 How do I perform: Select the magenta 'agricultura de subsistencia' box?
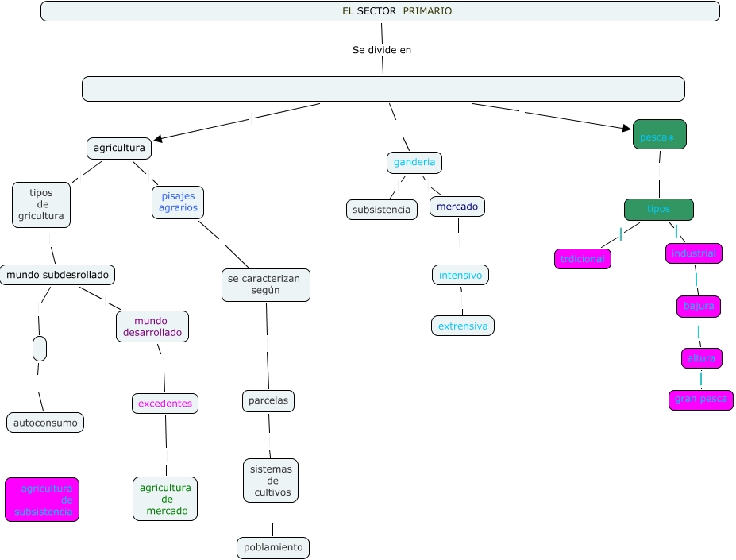pyautogui.click(x=42, y=500)
